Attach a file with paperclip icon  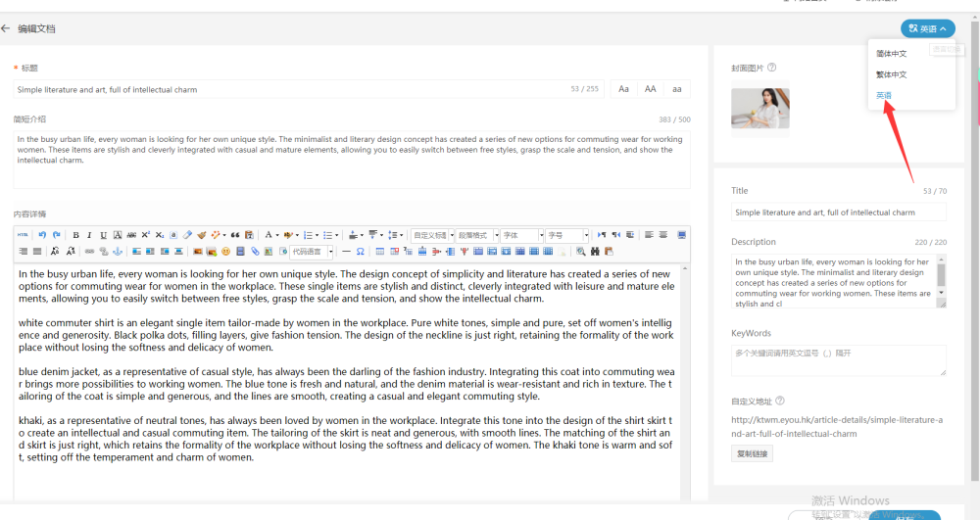click(255, 251)
